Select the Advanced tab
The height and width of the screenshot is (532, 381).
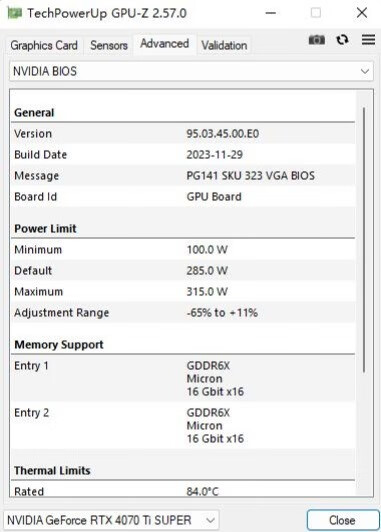pyautogui.click(x=165, y=44)
